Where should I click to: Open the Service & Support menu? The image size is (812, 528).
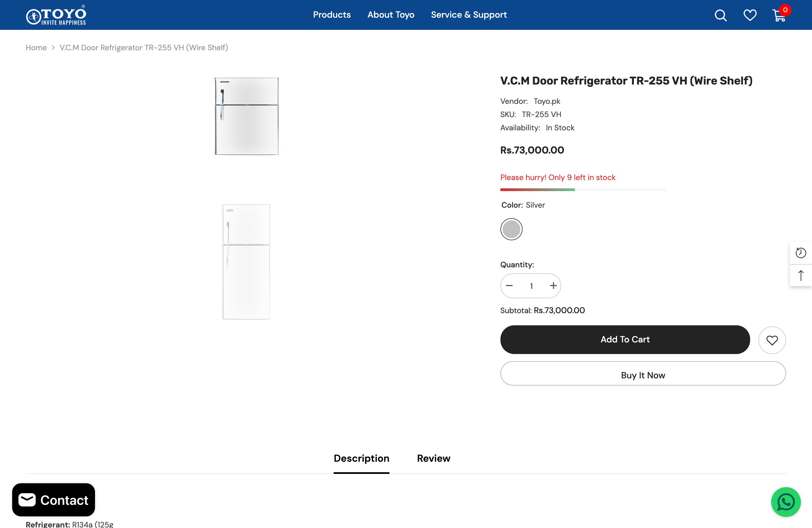click(469, 15)
